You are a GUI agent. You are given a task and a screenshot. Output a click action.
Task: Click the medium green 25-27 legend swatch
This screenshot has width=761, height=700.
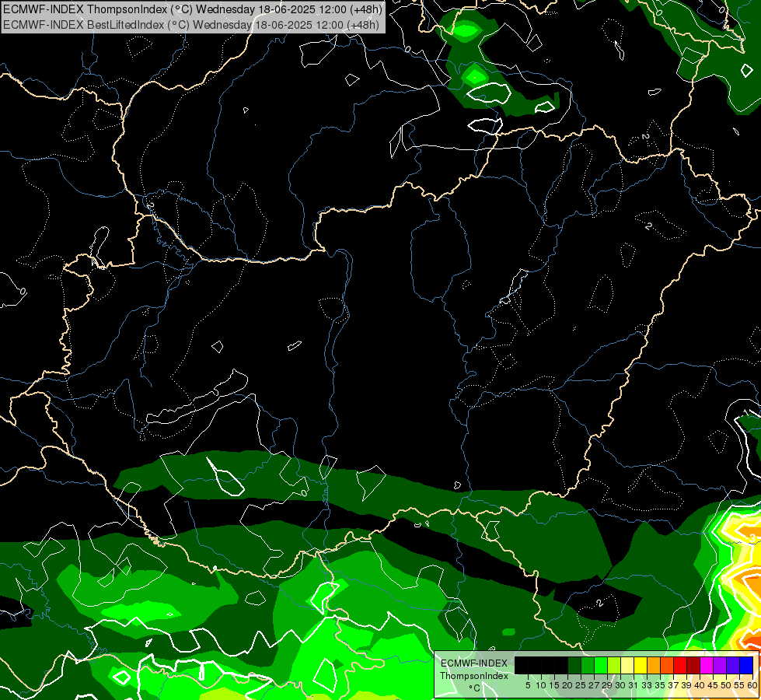588,666
